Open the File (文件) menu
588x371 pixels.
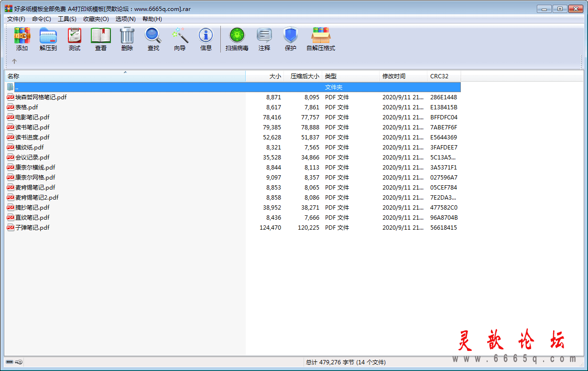pyautogui.click(x=16, y=19)
